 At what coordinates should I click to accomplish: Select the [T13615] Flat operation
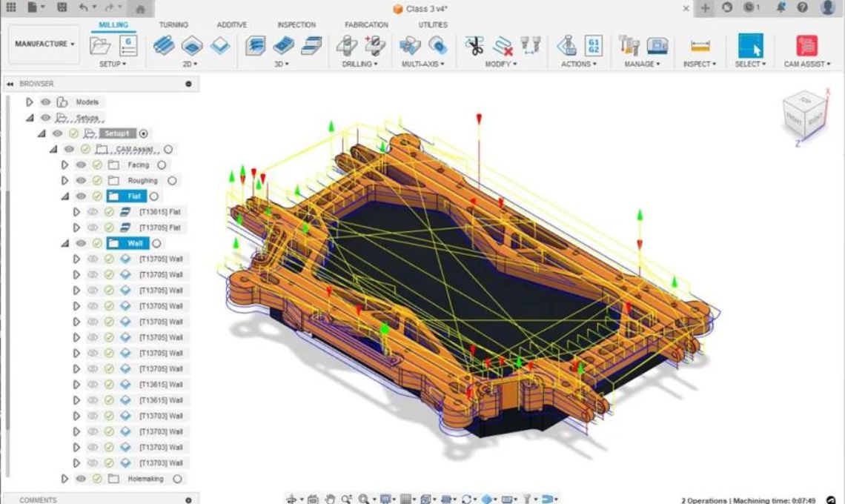click(159, 212)
